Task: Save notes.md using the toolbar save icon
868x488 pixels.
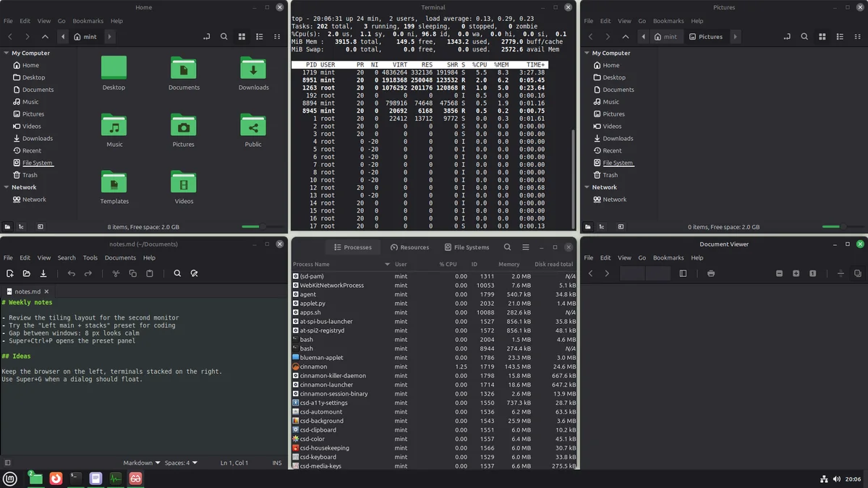Action: click(x=43, y=274)
